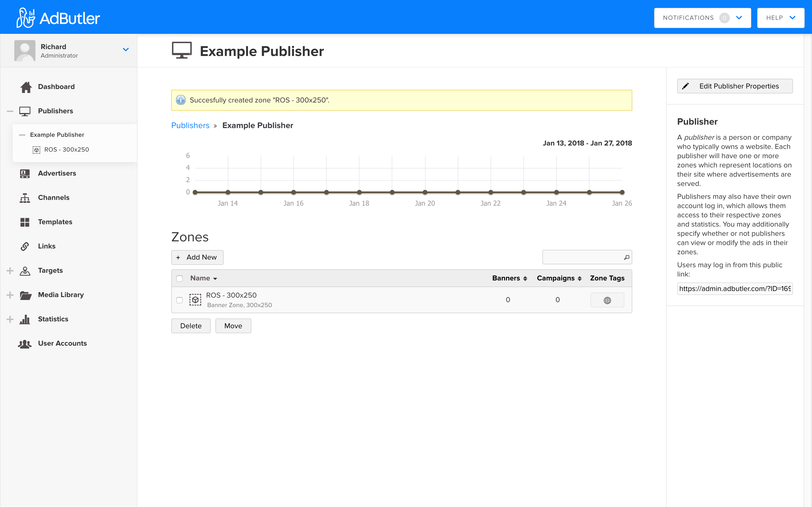
Task: Open the Notifications dropdown
Action: click(x=702, y=18)
